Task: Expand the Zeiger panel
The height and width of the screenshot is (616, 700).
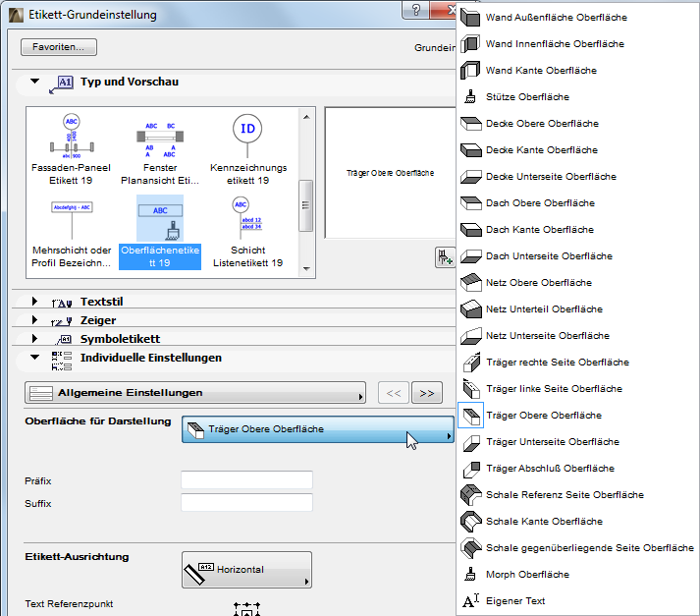Action: coord(34,320)
